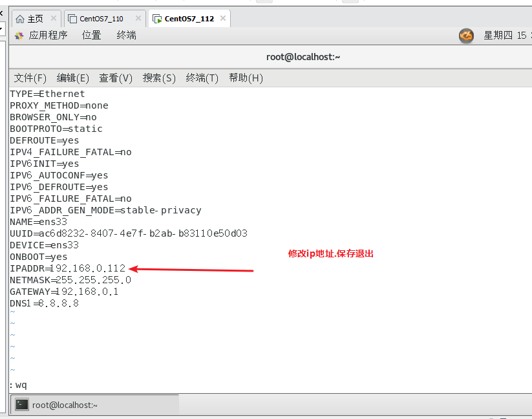Click the home icon on the 主页 tab
The image size is (532, 419).
(20, 19)
